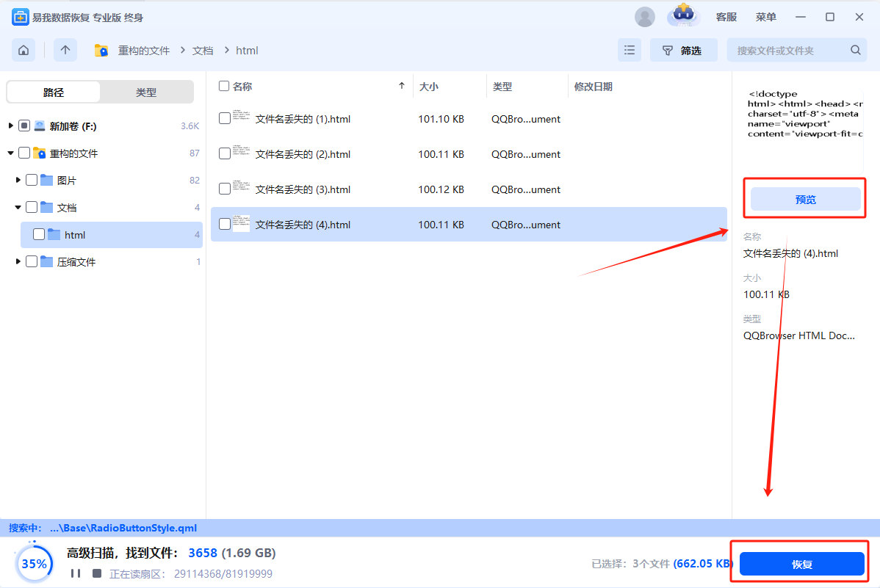This screenshot has height=588, width=880.
Task: Toggle checkbox for 新加卷 (F:)
Action: pos(24,126)
